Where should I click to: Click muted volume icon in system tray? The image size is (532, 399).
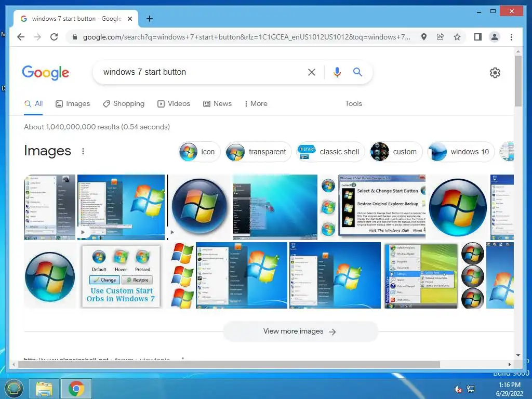coord(458,389)
